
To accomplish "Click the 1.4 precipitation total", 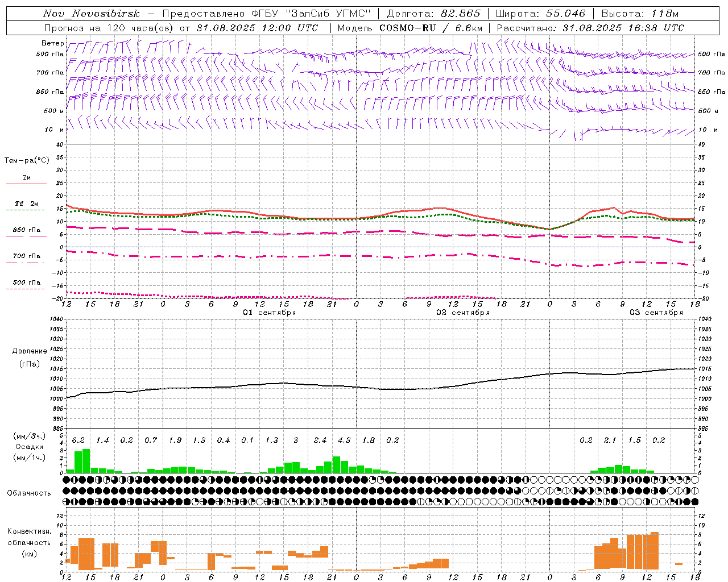I will pos(102,440).
